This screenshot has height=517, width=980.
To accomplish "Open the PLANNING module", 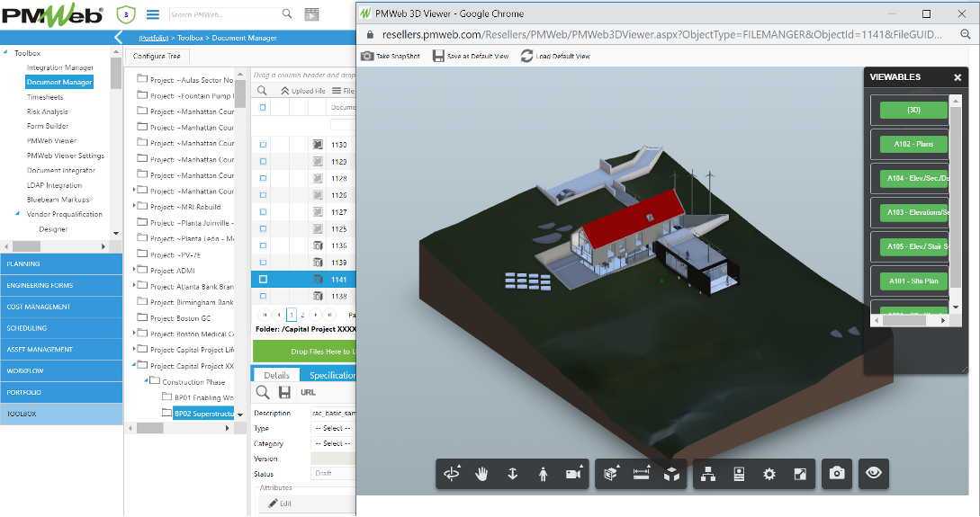I will pos(61,264).
